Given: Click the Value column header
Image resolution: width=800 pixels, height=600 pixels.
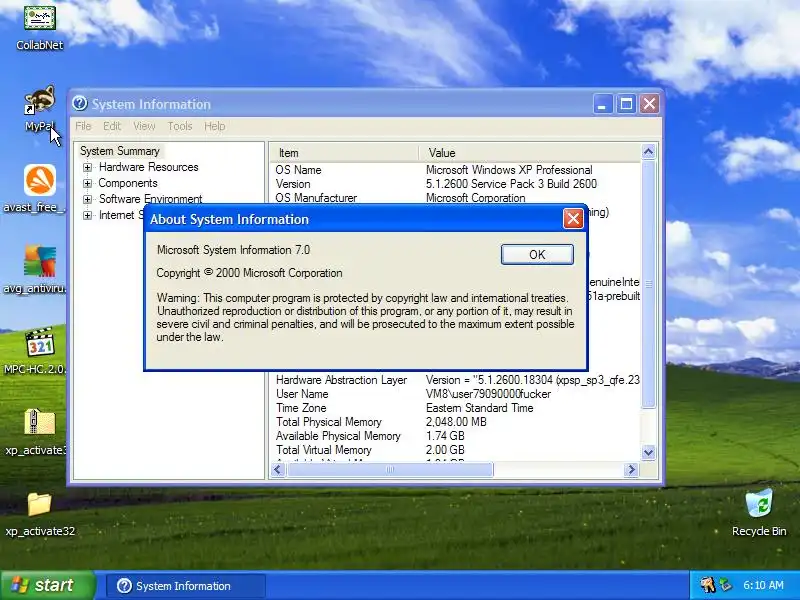Looking at the screenshot, I should tap(530, 153).
